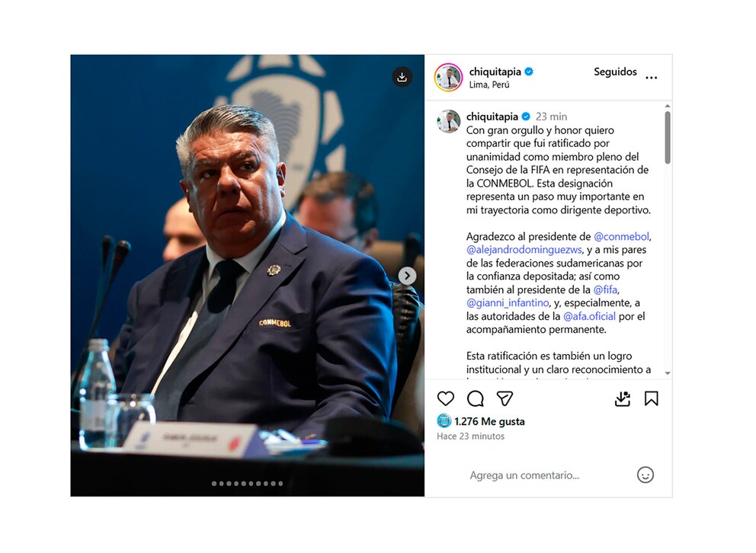The image size is (756, 553).
Task: Open the Lima, Perú location link
Action: click(489, 85)
